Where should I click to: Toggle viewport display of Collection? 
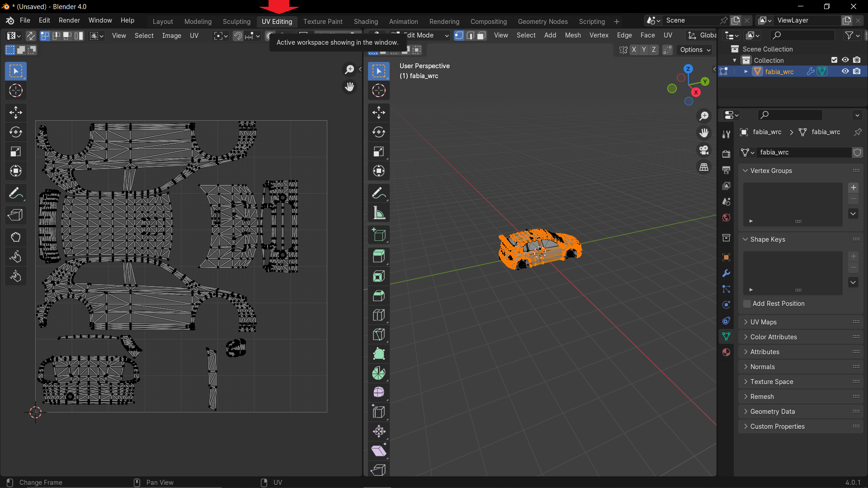845,60
